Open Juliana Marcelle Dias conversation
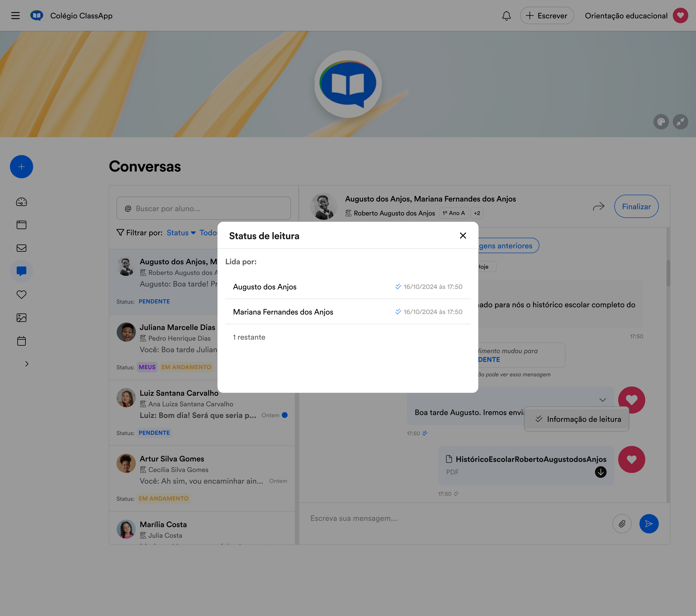696x616 pixels. tap(163, 347)
